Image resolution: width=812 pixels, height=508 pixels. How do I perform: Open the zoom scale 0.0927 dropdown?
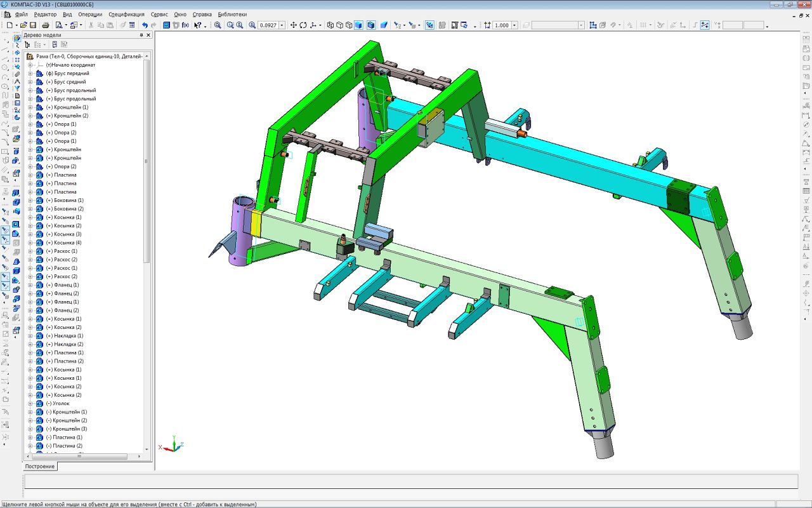point(282,25)
